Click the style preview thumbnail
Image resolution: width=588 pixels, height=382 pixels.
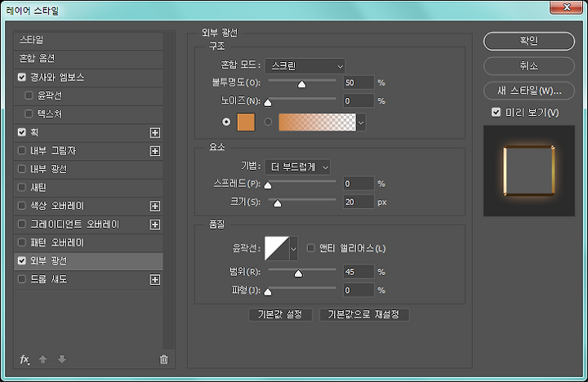(x=529, y=171)
